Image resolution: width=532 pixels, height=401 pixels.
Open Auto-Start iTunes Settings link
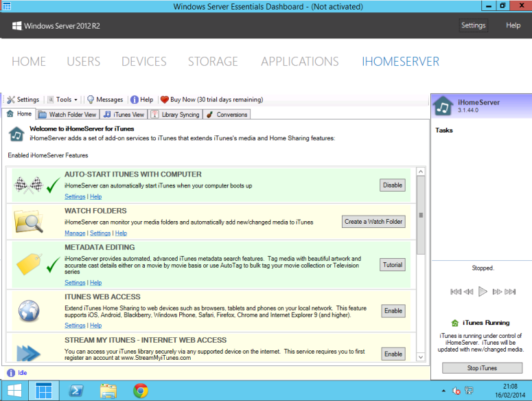coord(75,196)
